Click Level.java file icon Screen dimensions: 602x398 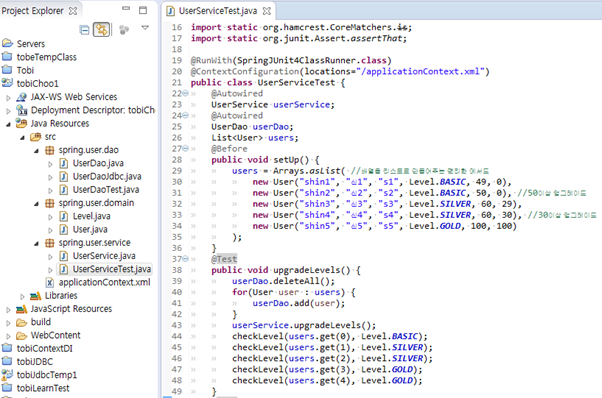point(64,216)
